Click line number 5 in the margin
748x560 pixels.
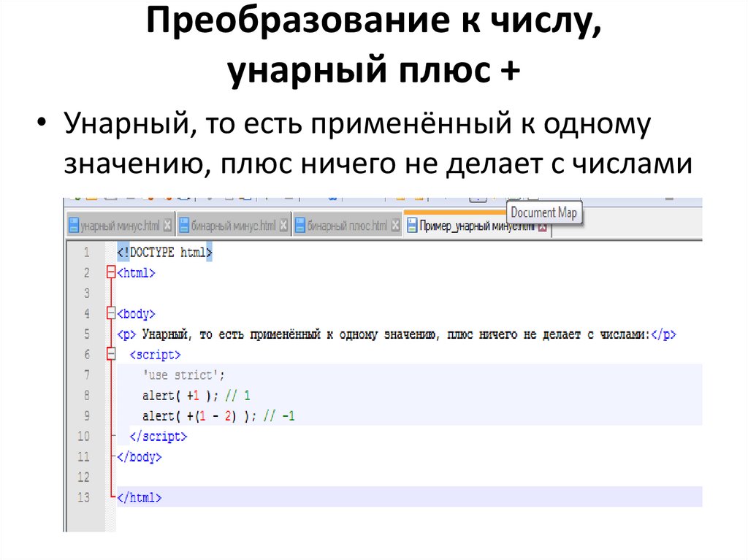87,334
